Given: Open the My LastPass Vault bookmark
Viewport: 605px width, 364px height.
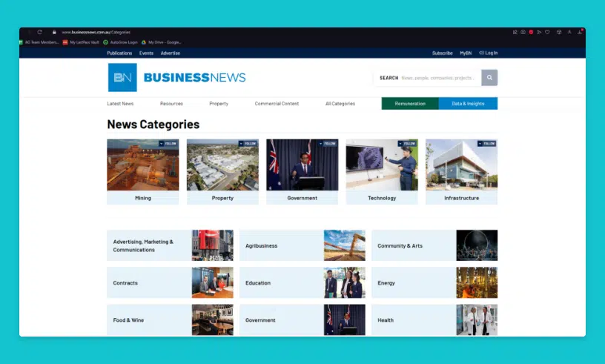Looking at the screenshot, I should pyautogui.click(x=82, y=42).
